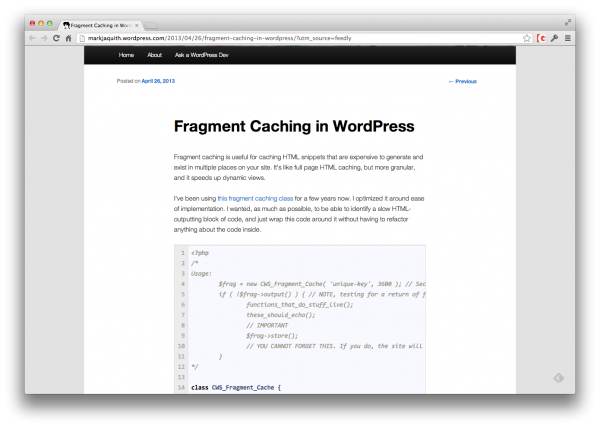This screenshot has height=428, width=600.
Task: Follow the April 26, 2013 date link
Action: [x=158, y=81]
